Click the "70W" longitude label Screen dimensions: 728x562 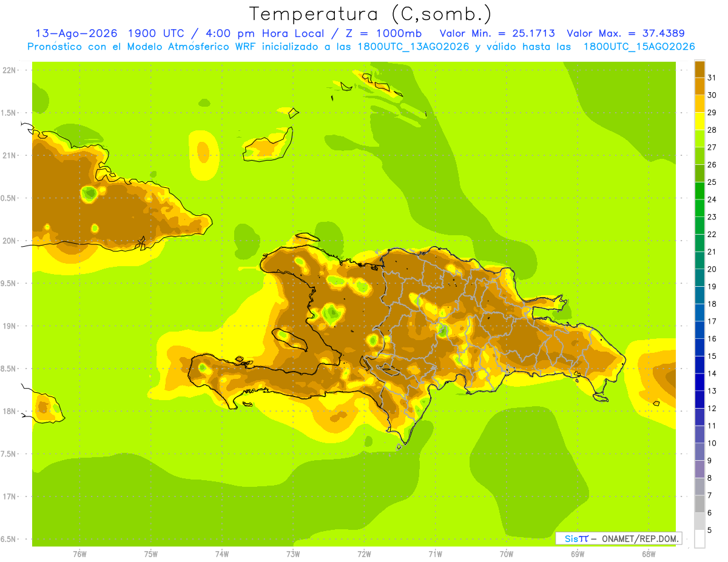coord(507,554)
